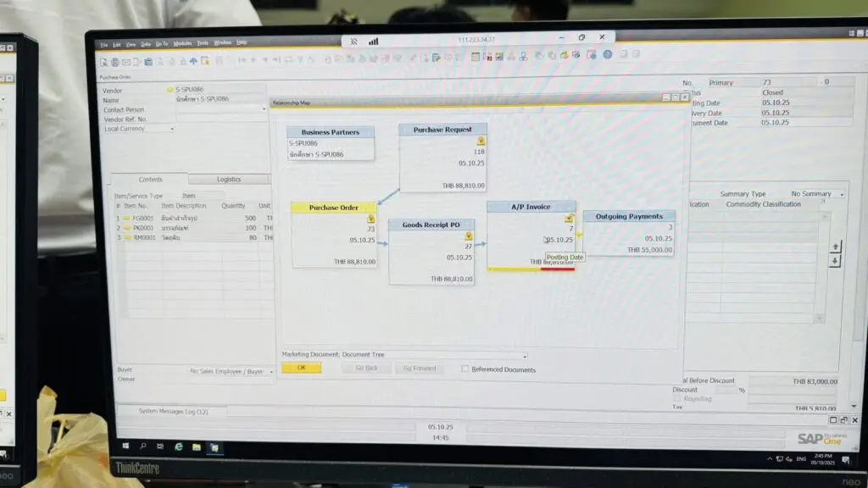This screenshot has height=488, width=868.
Task: Open the Summary Type dropdown
Action: tap(840, 195)
